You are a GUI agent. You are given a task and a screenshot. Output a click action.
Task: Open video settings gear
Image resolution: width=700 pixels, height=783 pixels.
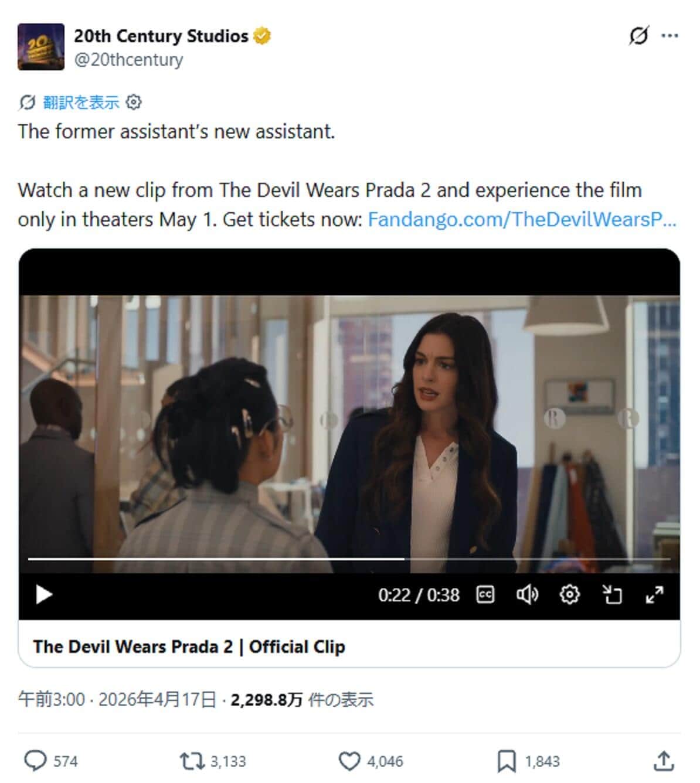(569, 595)
